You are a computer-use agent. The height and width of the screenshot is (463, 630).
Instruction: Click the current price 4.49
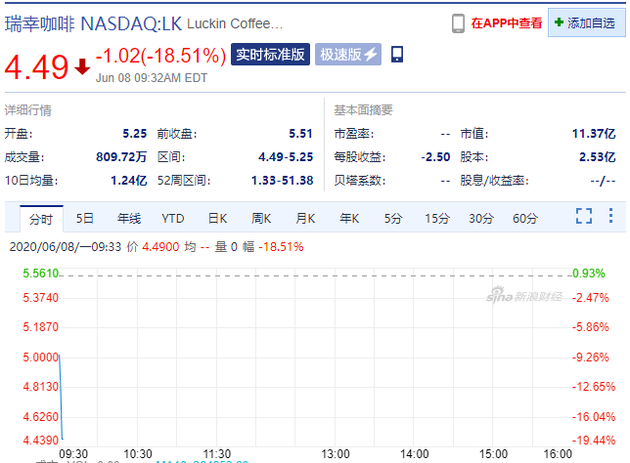pos(37,67)
